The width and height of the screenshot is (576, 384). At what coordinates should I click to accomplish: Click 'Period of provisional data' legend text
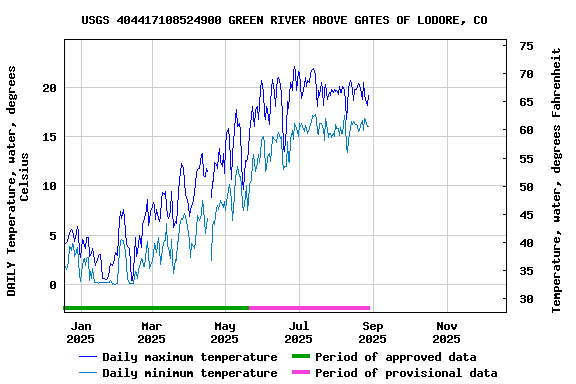[406, 373]
